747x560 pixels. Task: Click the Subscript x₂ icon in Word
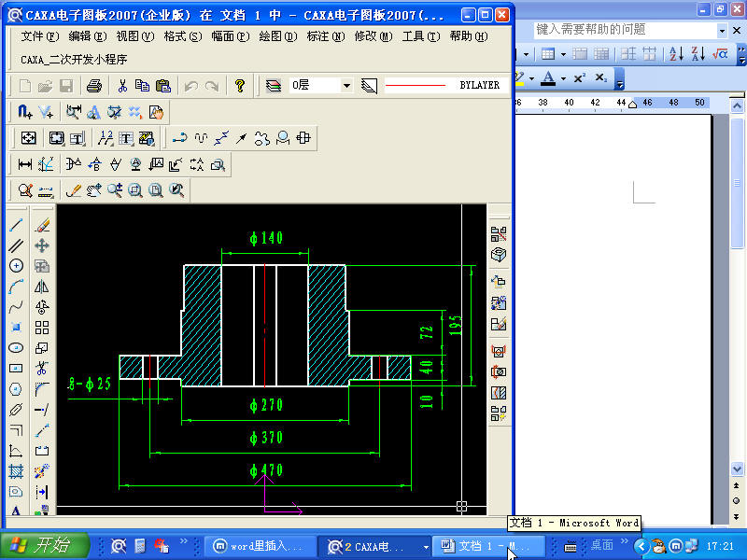click(x=601, y=78)
